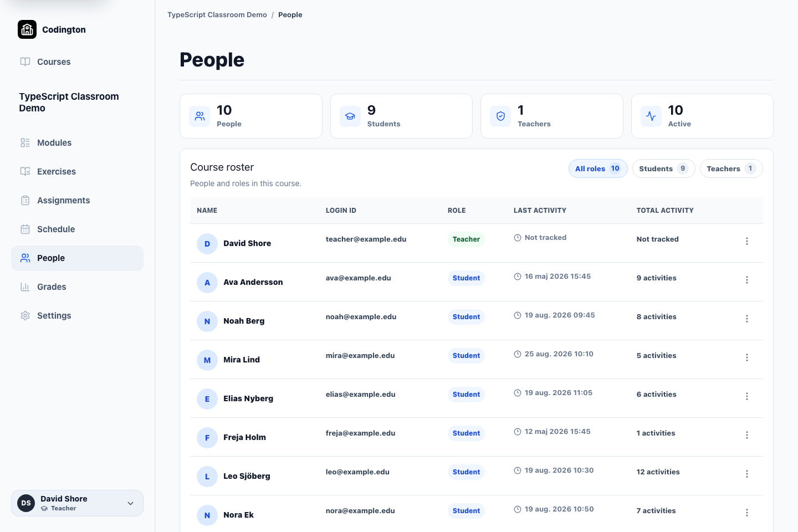Image resolution: width=798 pixels, height=532 pixels.
Task: Filter roster by Students
Action: (x=663, y=168)
